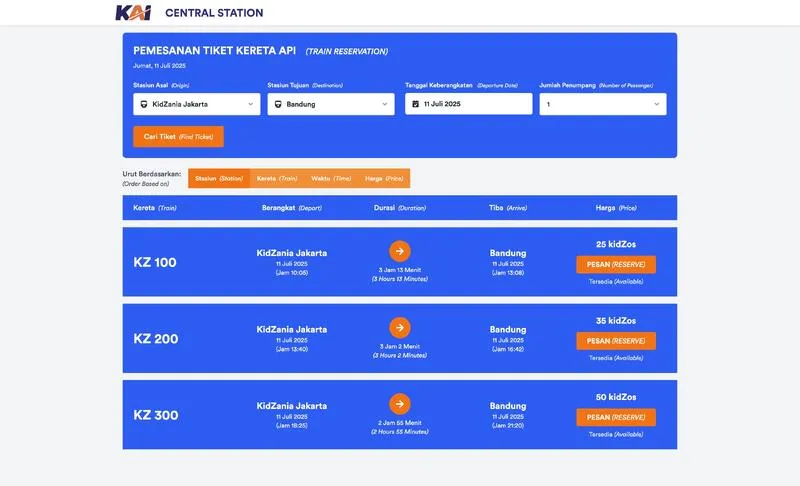Click the Cari Tiket button
Image resolution: width=800 pixels, height=486 pixels.
178,137
